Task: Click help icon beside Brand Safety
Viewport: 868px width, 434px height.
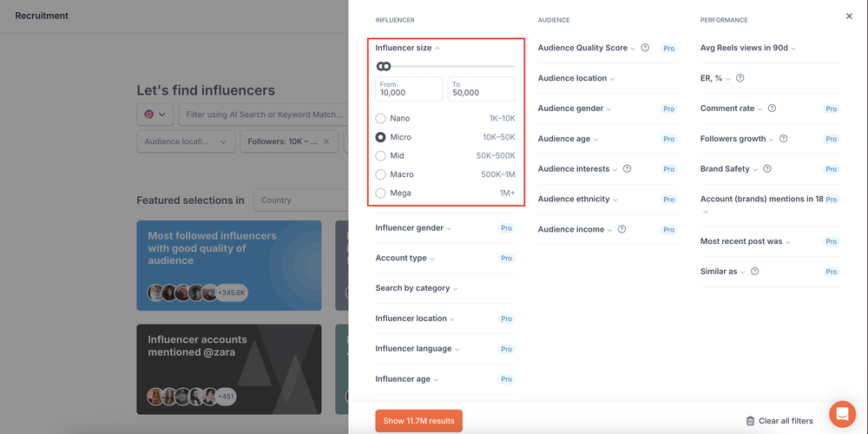Action: 767,169
